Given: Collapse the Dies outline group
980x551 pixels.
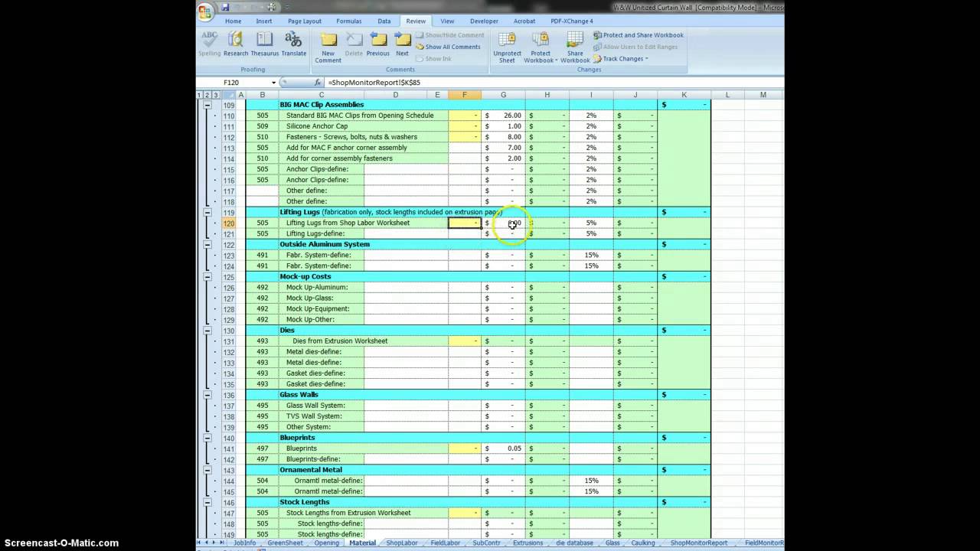Looking at the screenshot, I should point(207,330).
